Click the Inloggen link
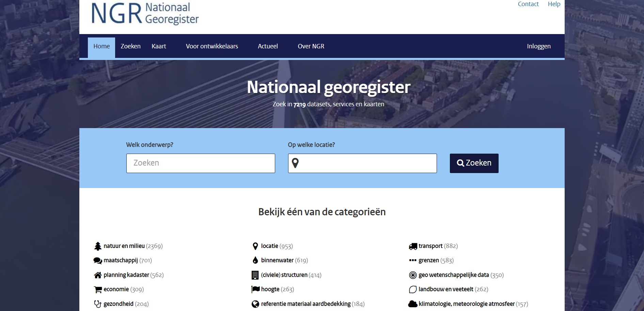The image size is (644, 311). 539,46
